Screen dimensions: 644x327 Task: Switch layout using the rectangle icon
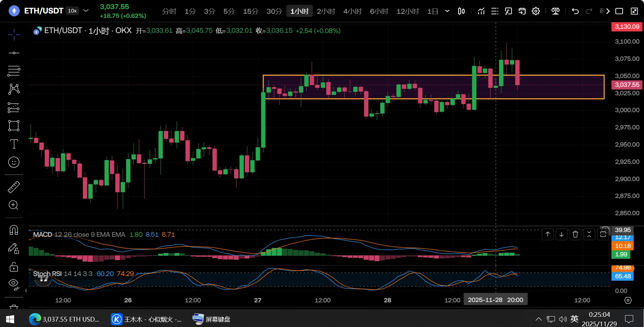(x=619, y=11)
